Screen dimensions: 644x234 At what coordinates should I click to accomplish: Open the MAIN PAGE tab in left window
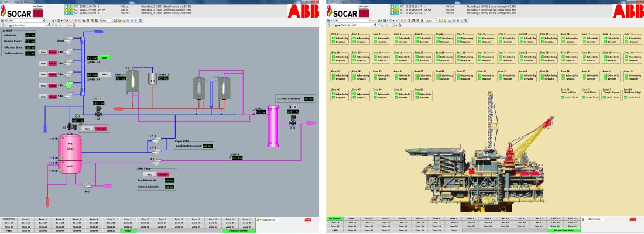tap(8, 218)
